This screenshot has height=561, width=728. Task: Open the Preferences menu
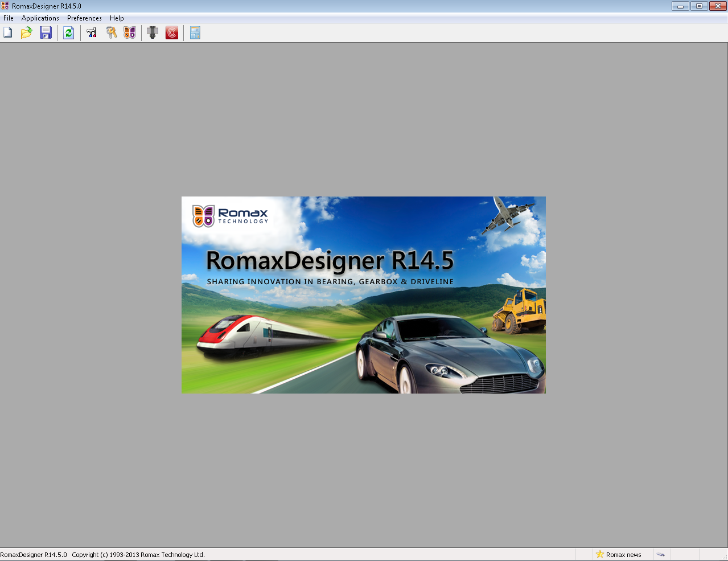84,18
